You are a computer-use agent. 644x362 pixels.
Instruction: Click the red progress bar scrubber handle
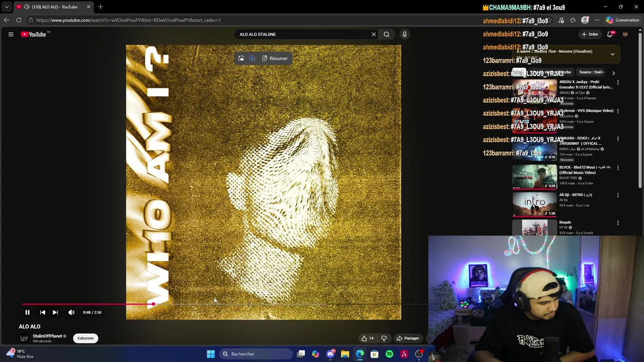click(x=153, y=304)
